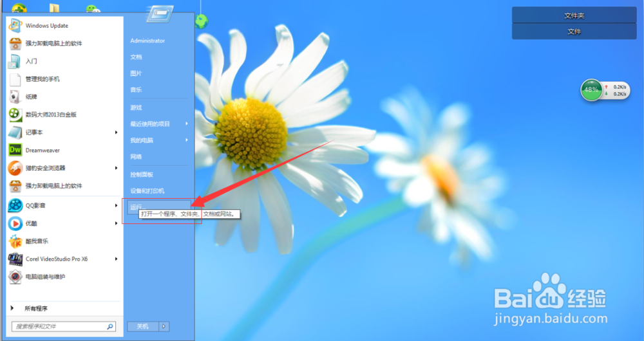Click the 关机 shutdown button

143,327
